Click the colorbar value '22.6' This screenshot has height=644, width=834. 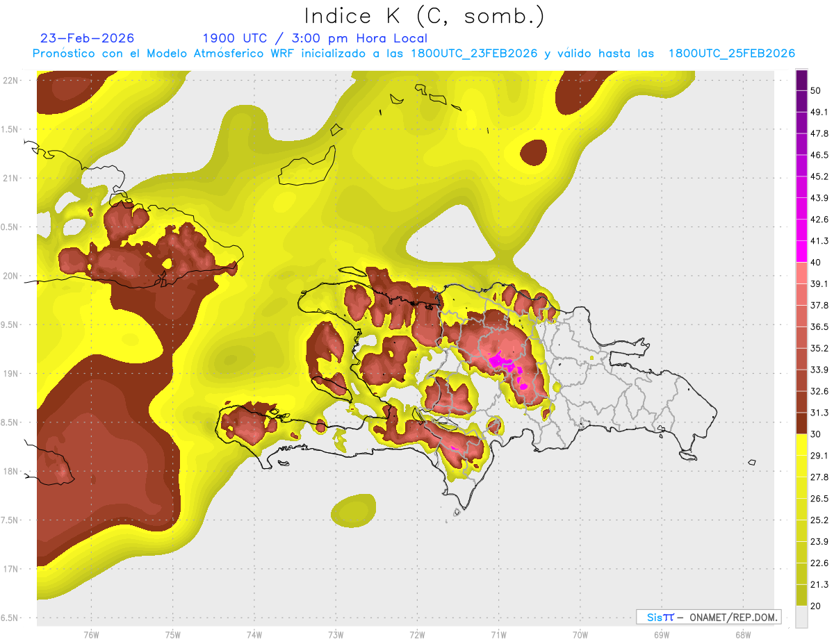819,563
